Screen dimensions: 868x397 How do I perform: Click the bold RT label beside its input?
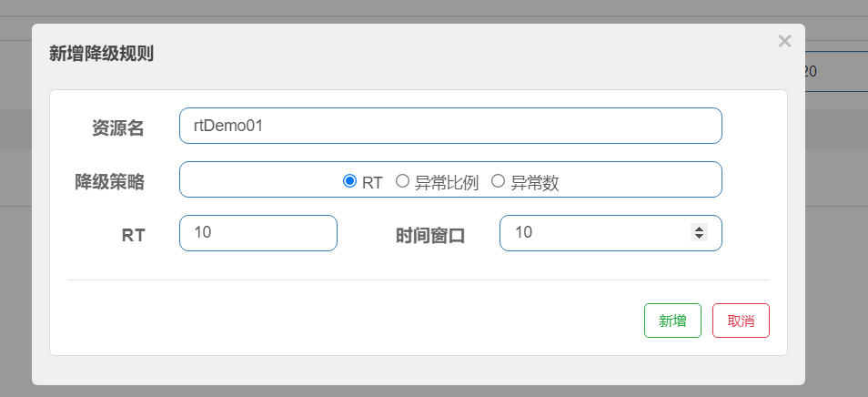coord(133,235)
